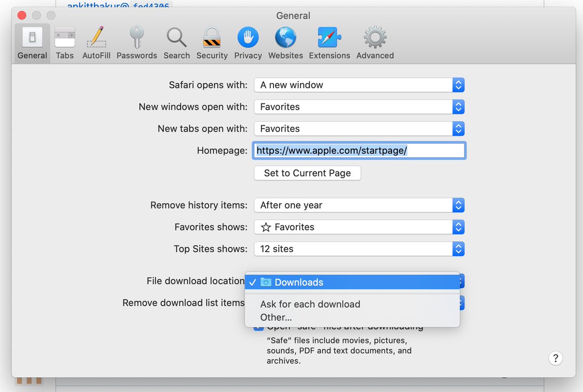The height and width of the screenshot is (392, 583).
Task: Open the Security padlock preferences pane
Action: [x=212, y=43]
